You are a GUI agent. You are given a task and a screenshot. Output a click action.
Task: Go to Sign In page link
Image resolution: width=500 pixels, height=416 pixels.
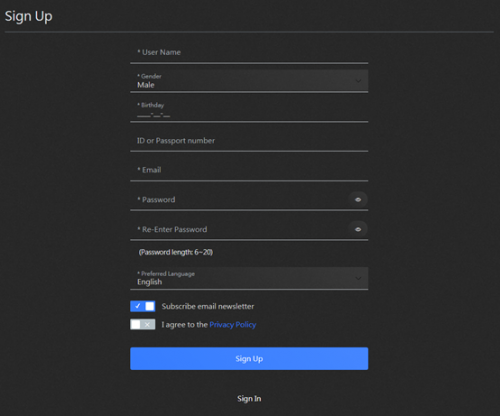[x=249, y=399]
